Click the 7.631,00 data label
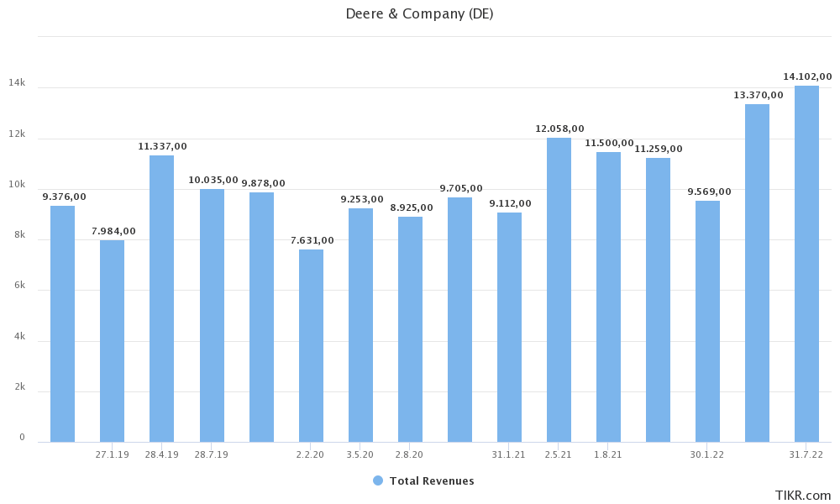 point(312,240)
